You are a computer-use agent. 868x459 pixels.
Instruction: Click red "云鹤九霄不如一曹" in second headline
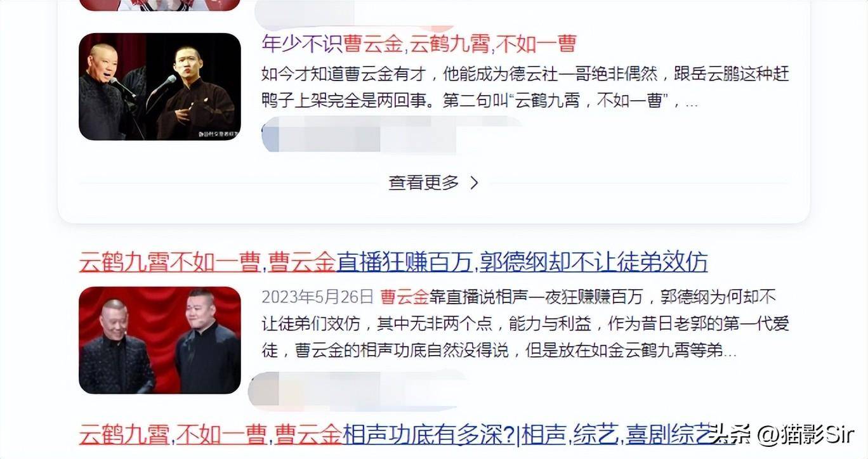tap(169, 262)
